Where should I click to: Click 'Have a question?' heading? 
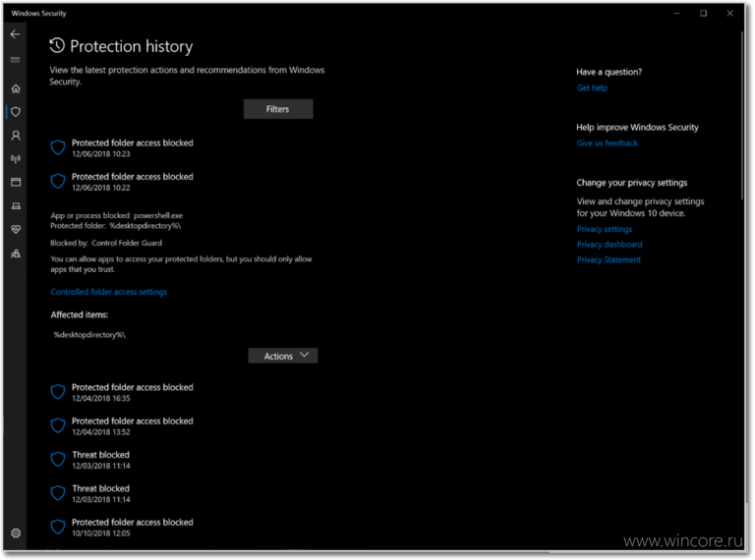point(610,72)
